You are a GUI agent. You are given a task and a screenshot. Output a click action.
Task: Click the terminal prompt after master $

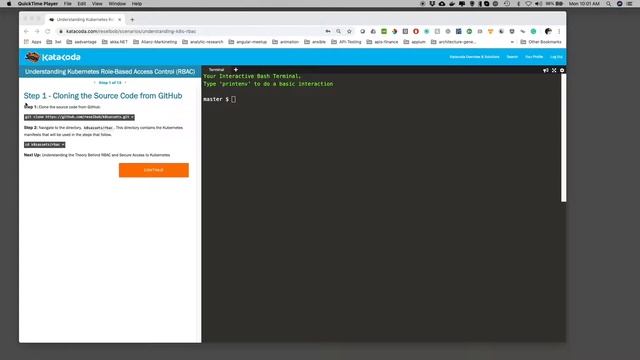point(233,99)
